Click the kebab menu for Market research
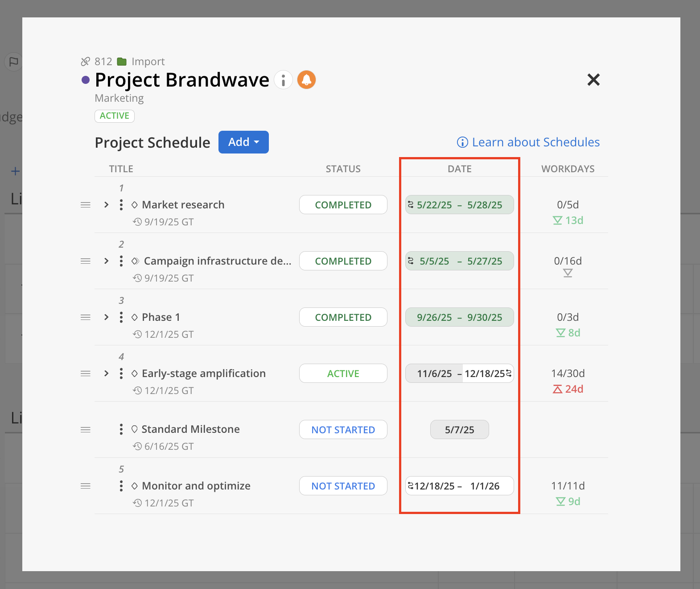Image resolution: width=700 pixels, height=589 pixels. [x=121, y=205]
